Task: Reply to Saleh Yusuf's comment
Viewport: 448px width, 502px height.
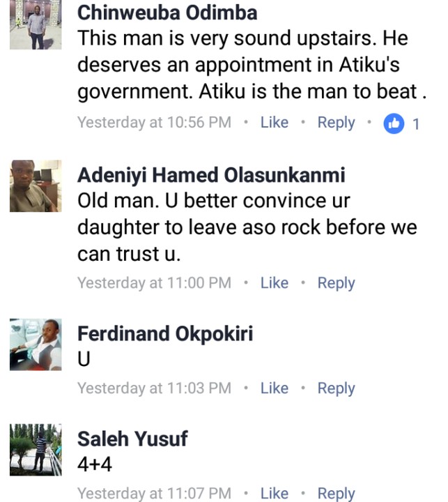Action: click(x=336, y=494)
